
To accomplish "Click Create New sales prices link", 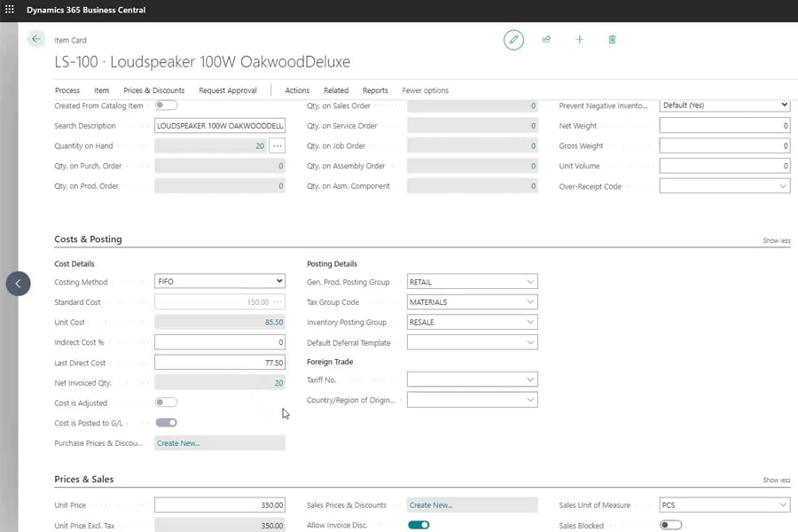I will tap(431, 505).
